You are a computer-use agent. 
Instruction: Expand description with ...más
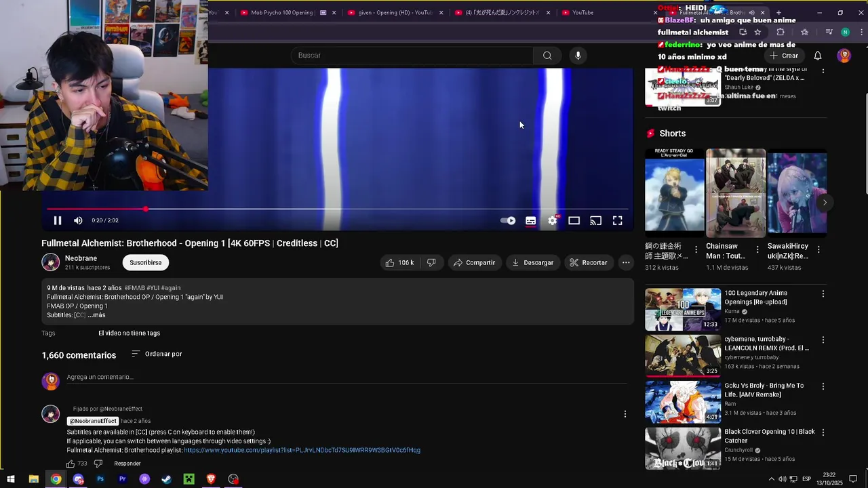click(x=96, y=315)
